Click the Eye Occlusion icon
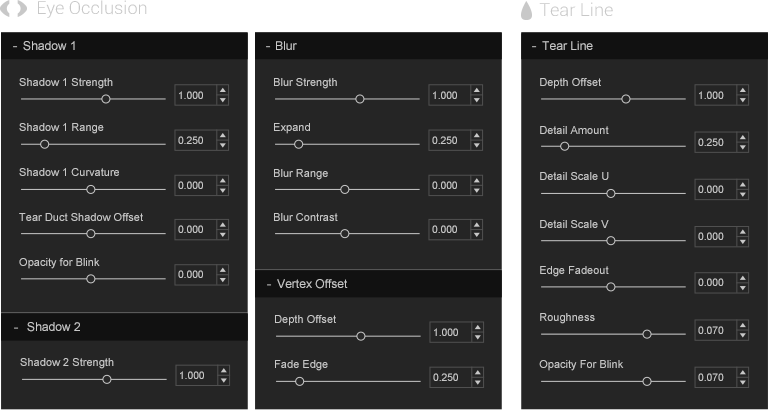 point(17,9)
